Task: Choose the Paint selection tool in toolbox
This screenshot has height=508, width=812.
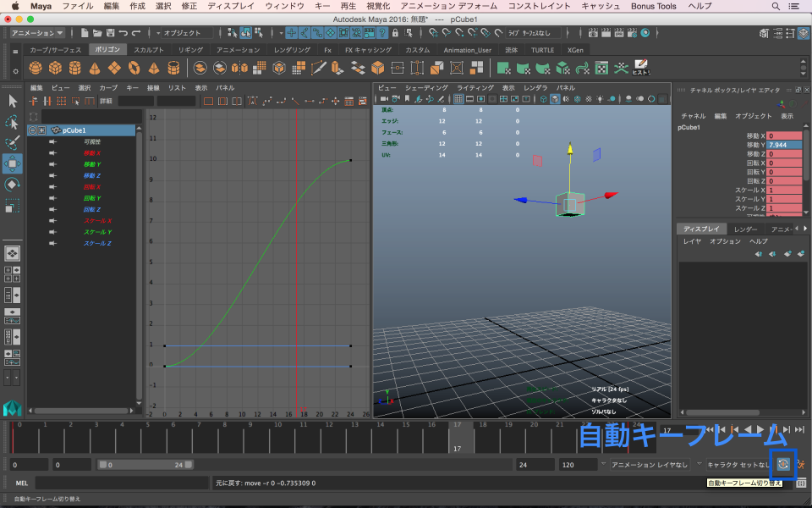Action: [13, 142]
